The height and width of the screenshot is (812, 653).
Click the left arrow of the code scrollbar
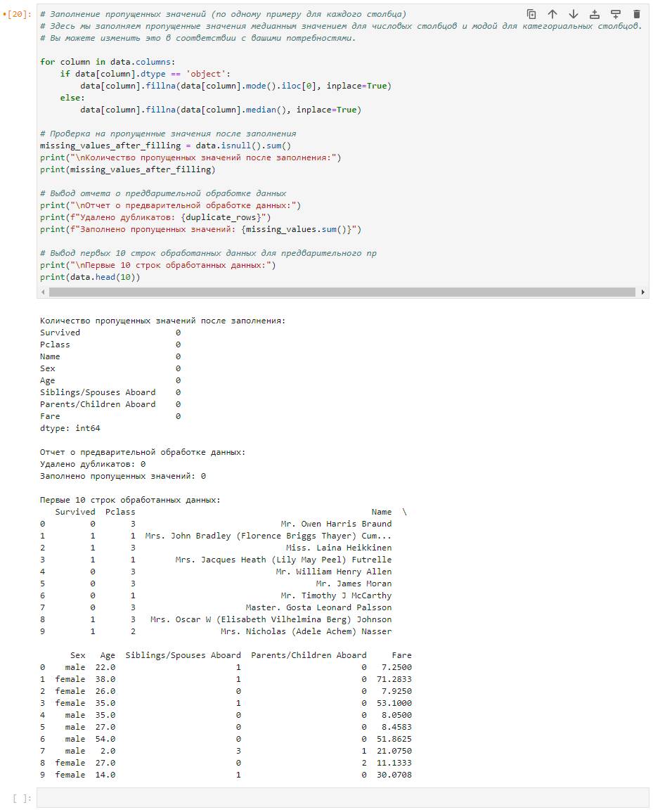(x=43, y=292)
